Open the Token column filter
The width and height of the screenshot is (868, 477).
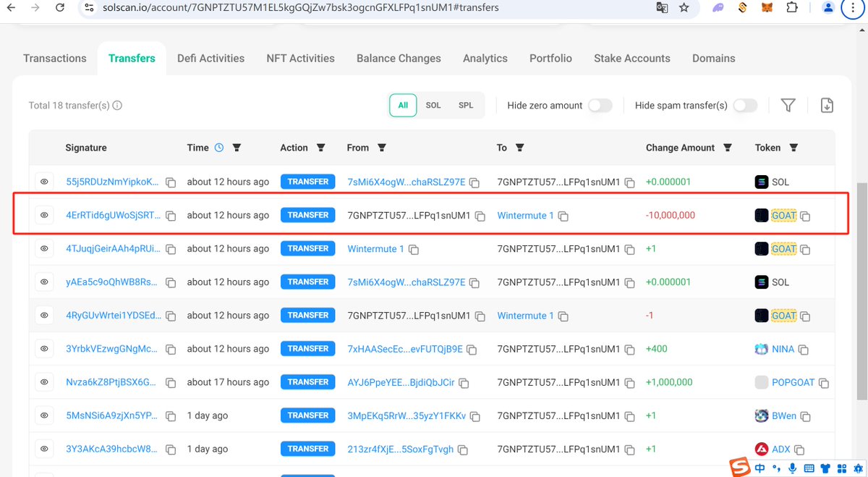click(x=793, y=148)
